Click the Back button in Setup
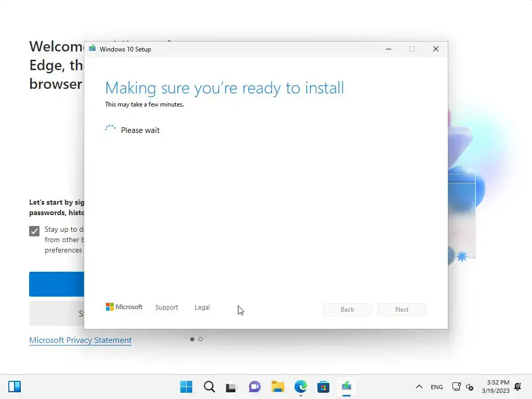This screenshot has height=399, width=532. [348, 310]
